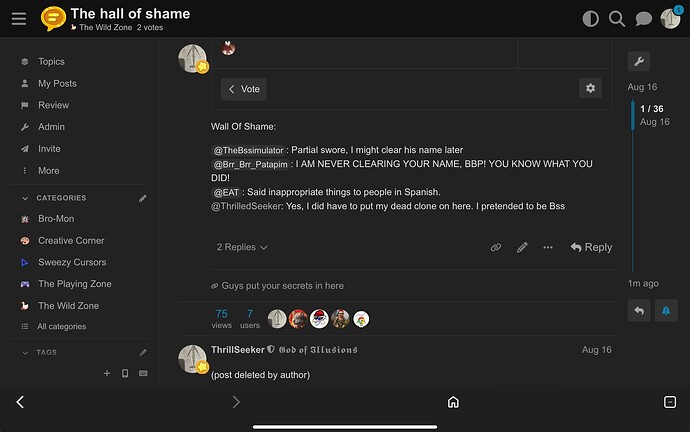Click the topic timeline scroller handle
690x432 pixels.
(633, 130)
